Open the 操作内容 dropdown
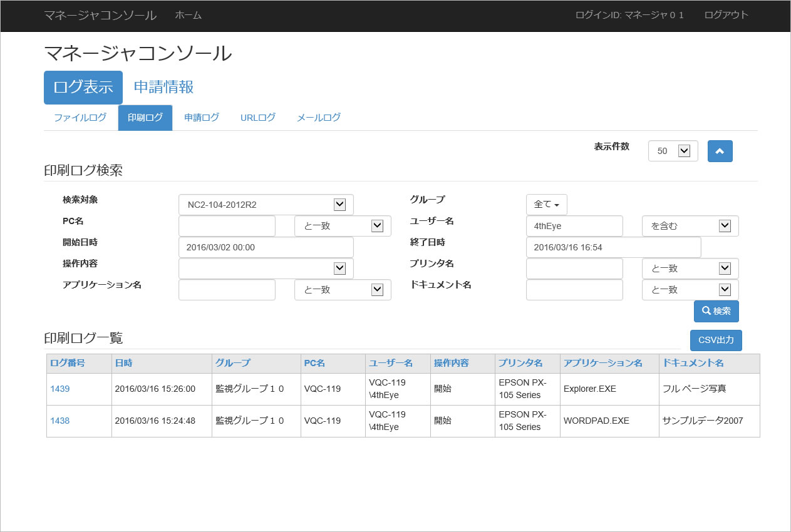 point(266,269)
